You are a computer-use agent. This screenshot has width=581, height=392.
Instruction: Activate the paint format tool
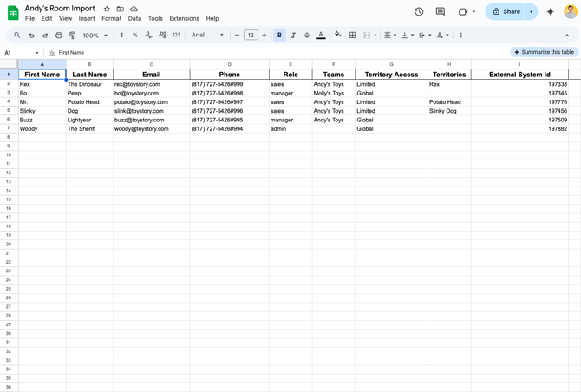click(72, 36)
